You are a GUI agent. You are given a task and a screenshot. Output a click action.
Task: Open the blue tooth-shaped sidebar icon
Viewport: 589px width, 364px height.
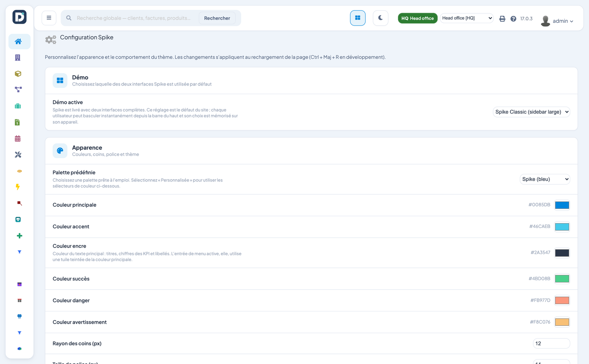tap(19, 316)
